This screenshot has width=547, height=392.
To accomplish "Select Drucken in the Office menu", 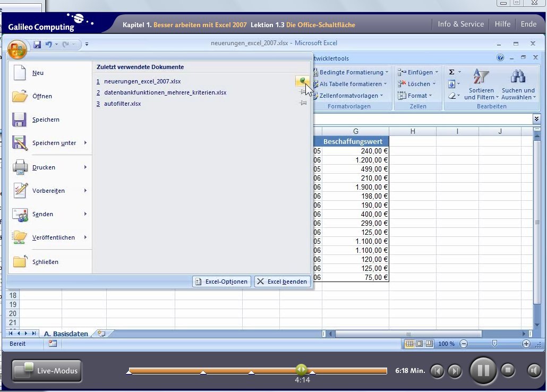I will click(x=45, y=167).
